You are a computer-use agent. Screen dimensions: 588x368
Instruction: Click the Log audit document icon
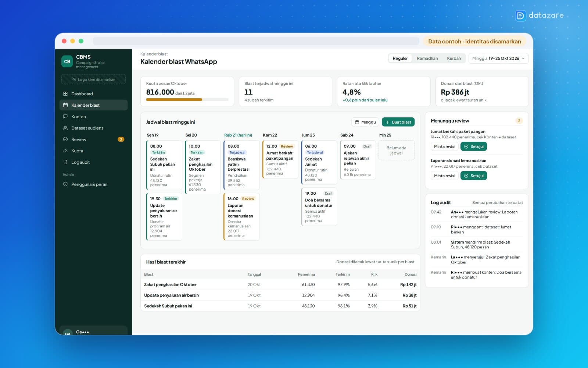[x=65, y=162]
